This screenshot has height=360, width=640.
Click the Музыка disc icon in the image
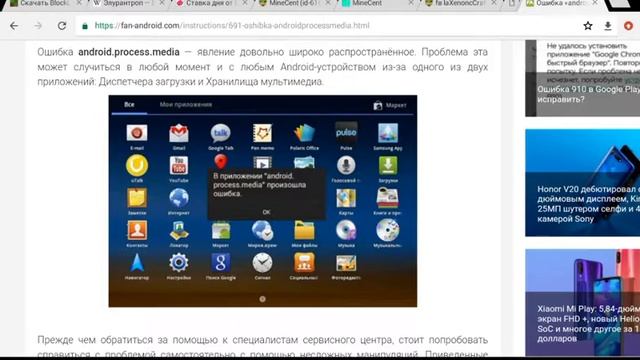pyautogui.click(x=346, y=231)
